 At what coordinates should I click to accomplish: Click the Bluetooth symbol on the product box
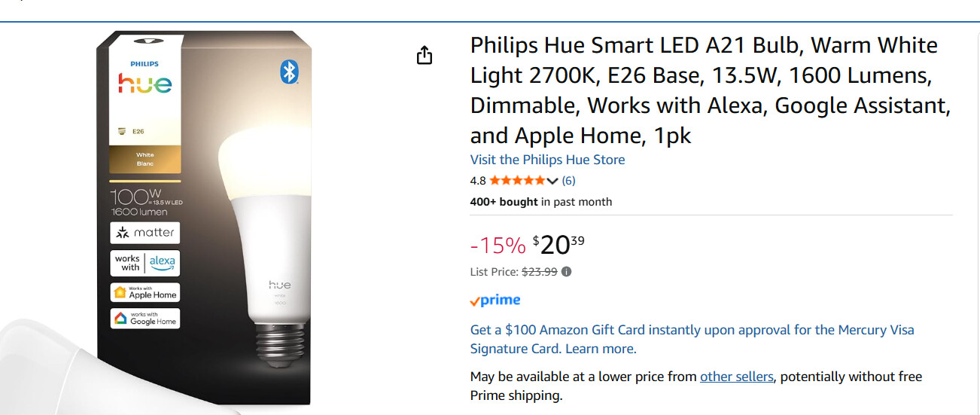point(289,72)
